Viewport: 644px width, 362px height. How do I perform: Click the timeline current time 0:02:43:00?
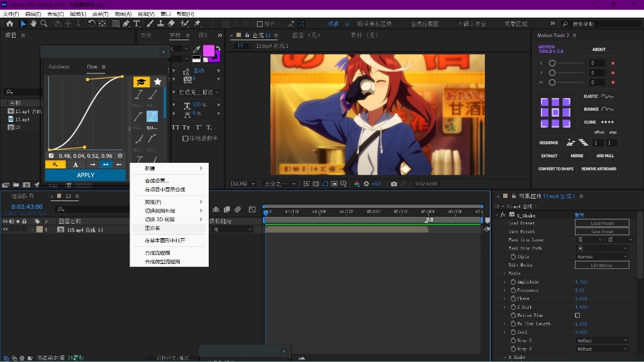click(27, 207)
